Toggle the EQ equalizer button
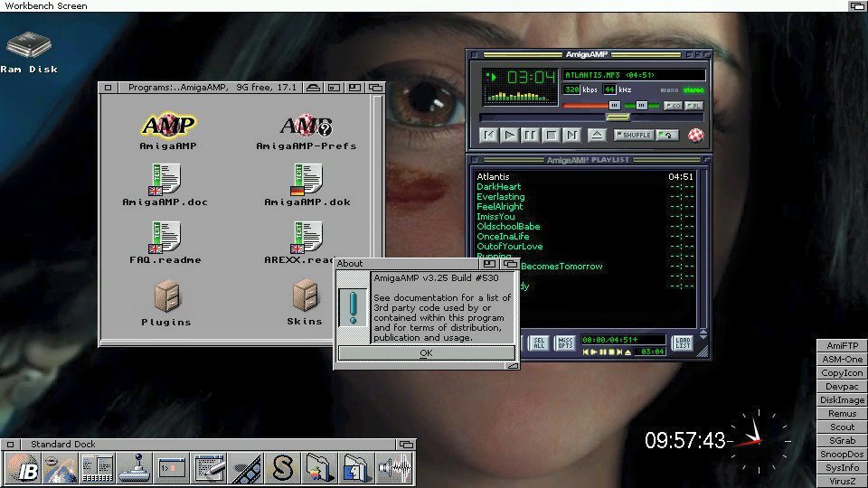 tap(673, 105)
